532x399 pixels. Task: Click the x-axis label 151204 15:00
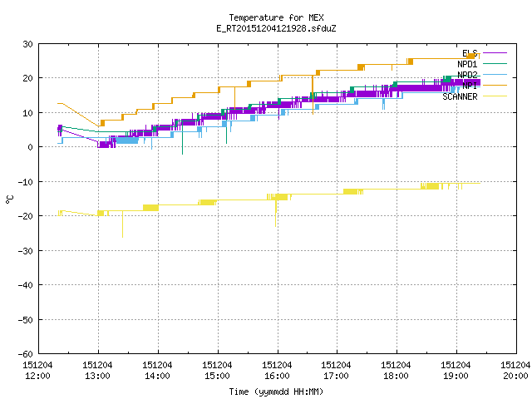[217, 370]
